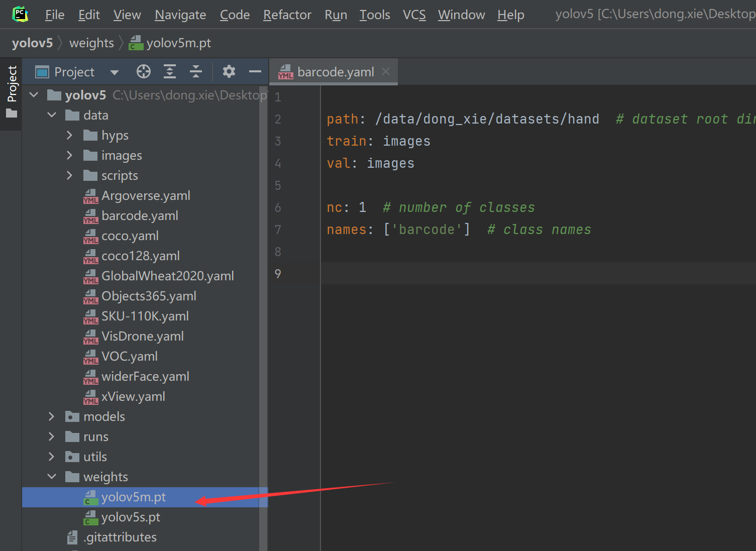
Task: Collapse the yolov5 root project folder
Action: [x=34, y=94]
